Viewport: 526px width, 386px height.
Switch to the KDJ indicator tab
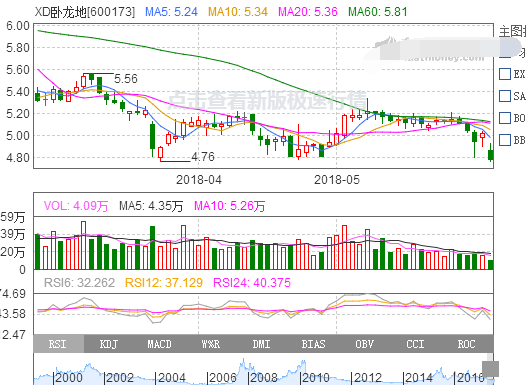click(109, 344)
